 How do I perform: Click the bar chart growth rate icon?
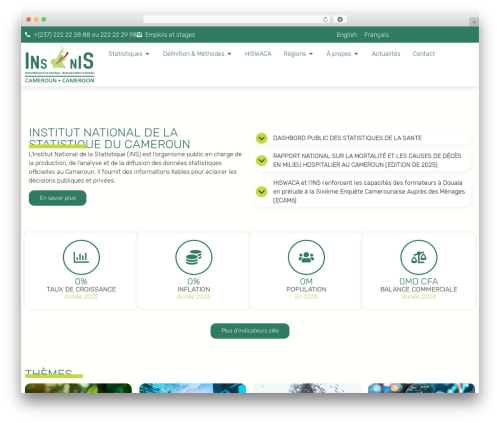(x=81, y=257)
